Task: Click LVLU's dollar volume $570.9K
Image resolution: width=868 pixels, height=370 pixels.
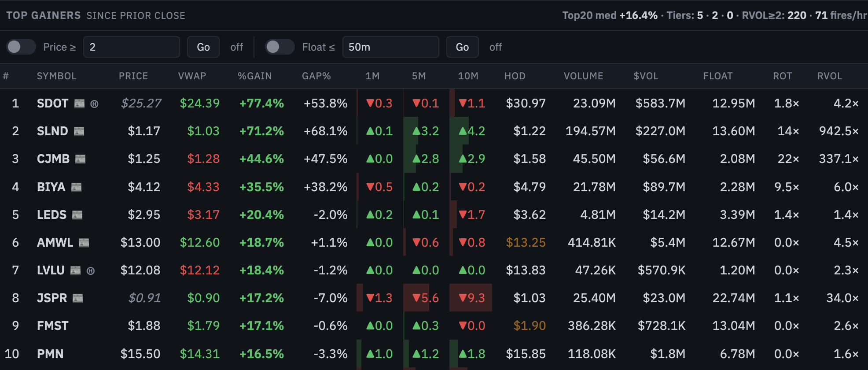Action: pyautogui.click(x=662, y=270)
